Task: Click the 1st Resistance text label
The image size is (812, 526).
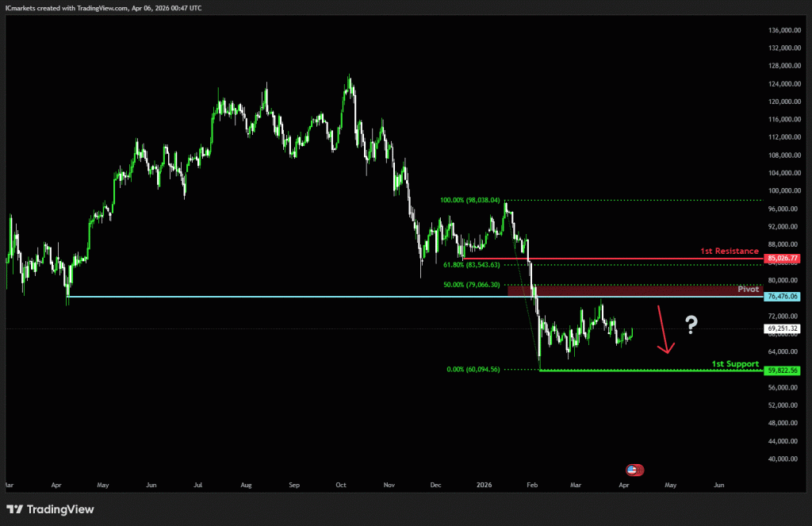Action: [730, 251]
